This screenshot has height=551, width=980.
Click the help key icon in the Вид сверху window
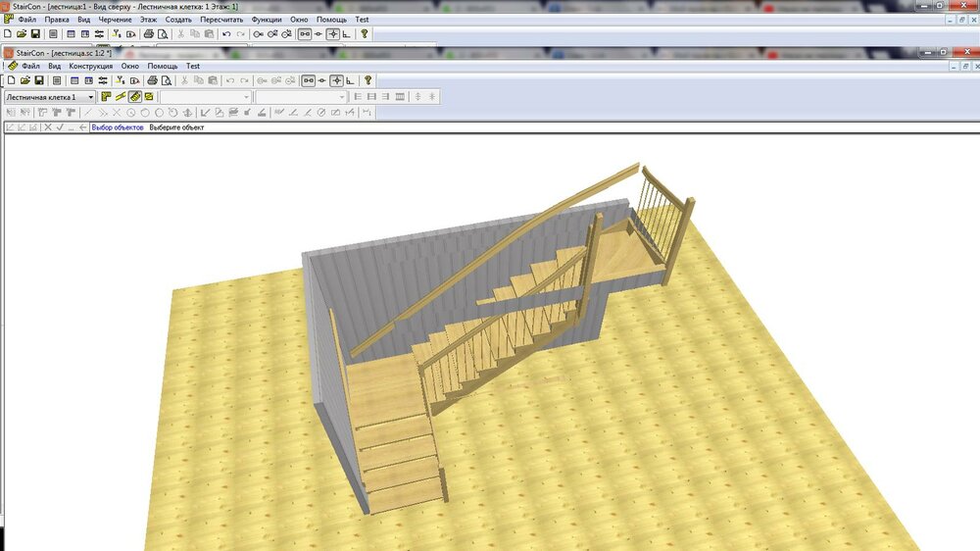tap(365, 34)
